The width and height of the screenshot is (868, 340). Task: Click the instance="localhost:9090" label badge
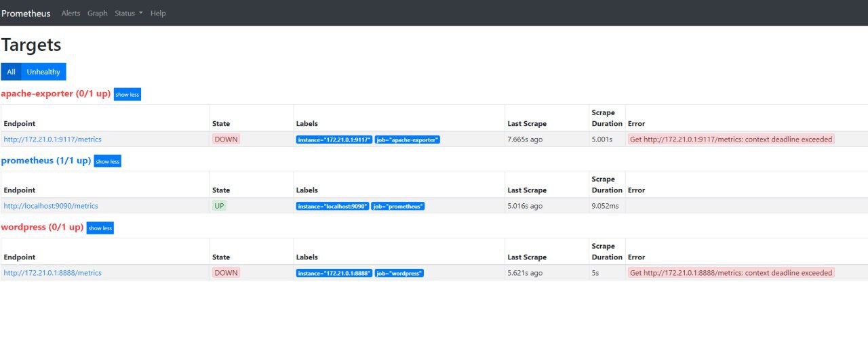[x=332, y=207]
